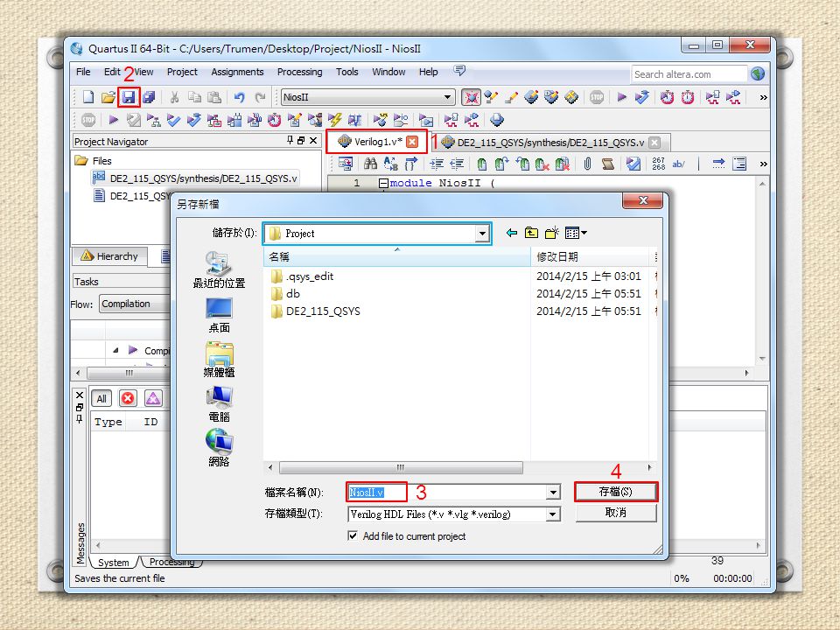Viewport: 840px width, 630px height.
Task: Click the Replace A-to-B icon in the editor toolbar
Action: [390, 164]
